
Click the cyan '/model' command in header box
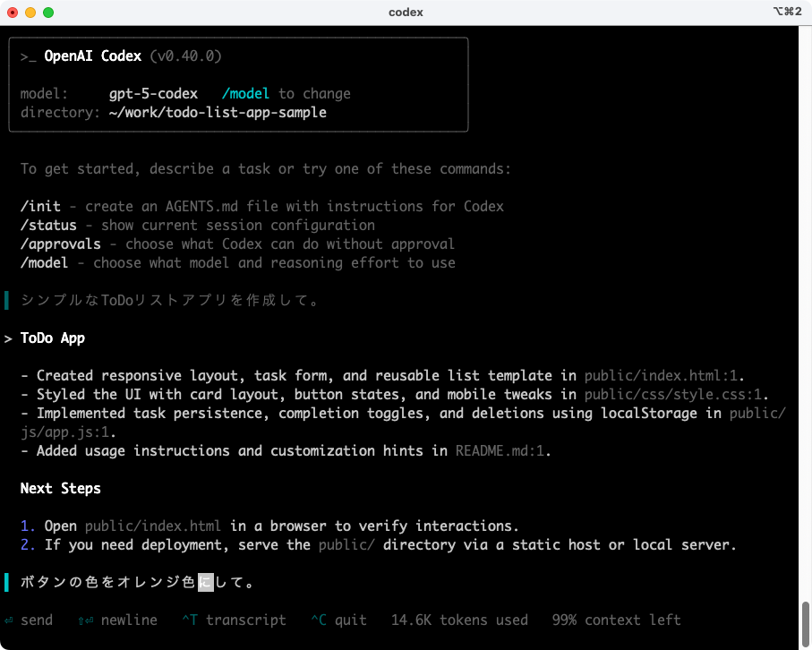245,94
